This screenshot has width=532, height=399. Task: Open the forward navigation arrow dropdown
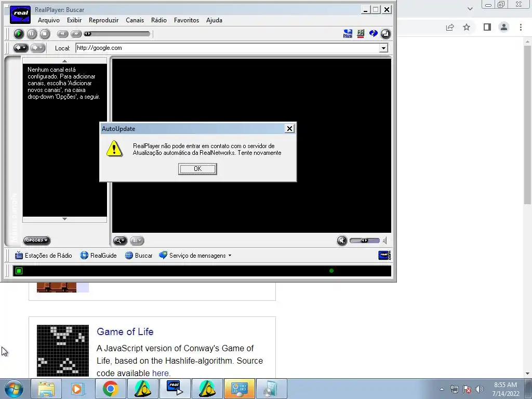tap(37, 48)
